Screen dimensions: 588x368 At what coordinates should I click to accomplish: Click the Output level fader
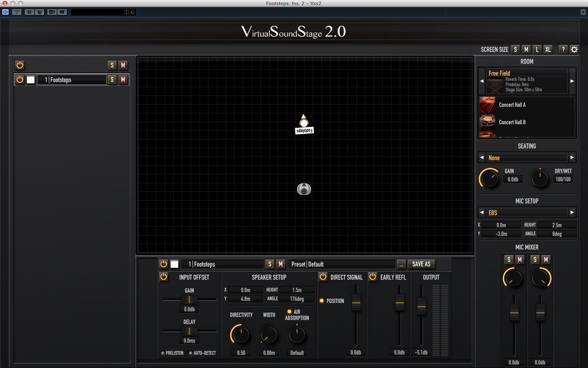(x=421, y=307)
